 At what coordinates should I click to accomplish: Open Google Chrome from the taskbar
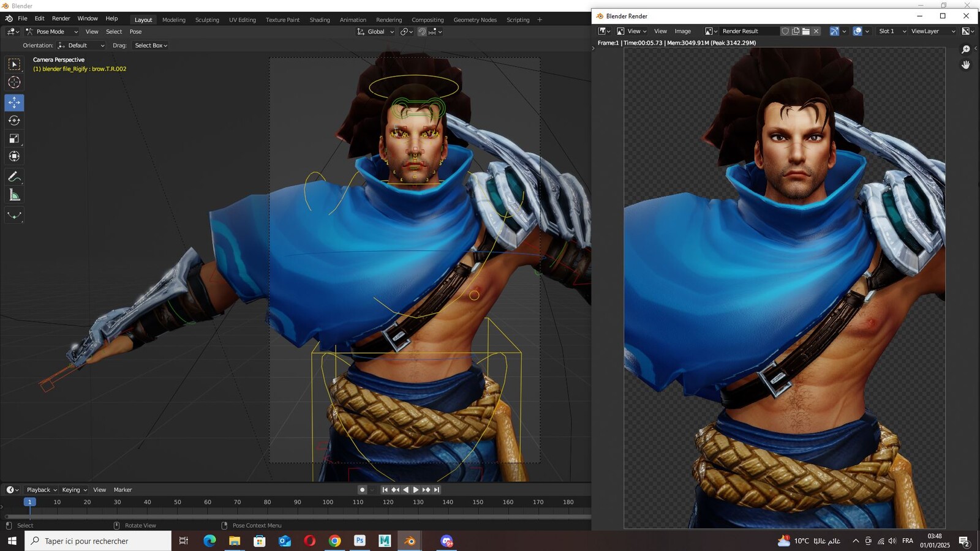click(334, 541)
